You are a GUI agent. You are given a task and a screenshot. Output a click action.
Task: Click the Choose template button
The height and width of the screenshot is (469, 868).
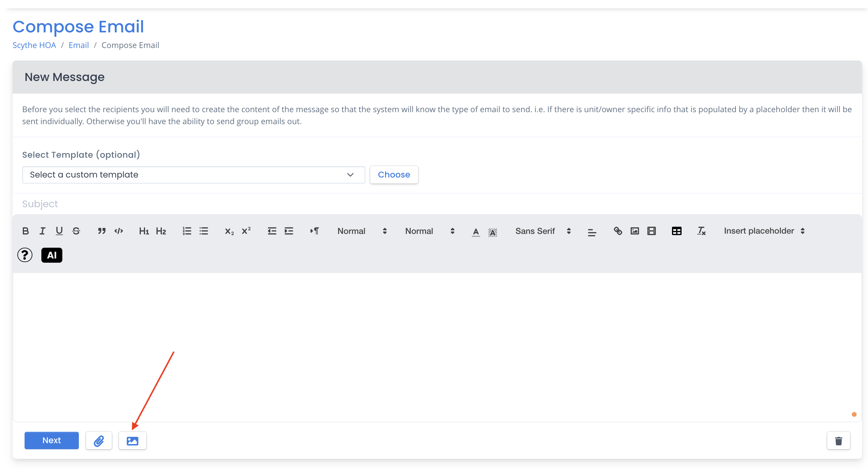(x=394, y=175)
